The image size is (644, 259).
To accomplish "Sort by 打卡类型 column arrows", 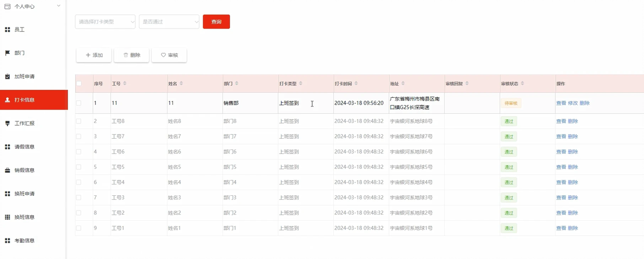I will click(x=300, y=83).
